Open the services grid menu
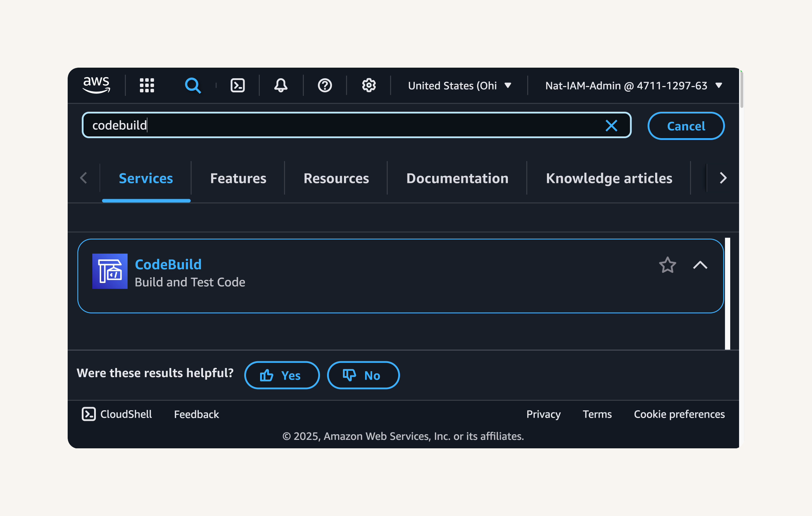 click(x=147, y=85)
